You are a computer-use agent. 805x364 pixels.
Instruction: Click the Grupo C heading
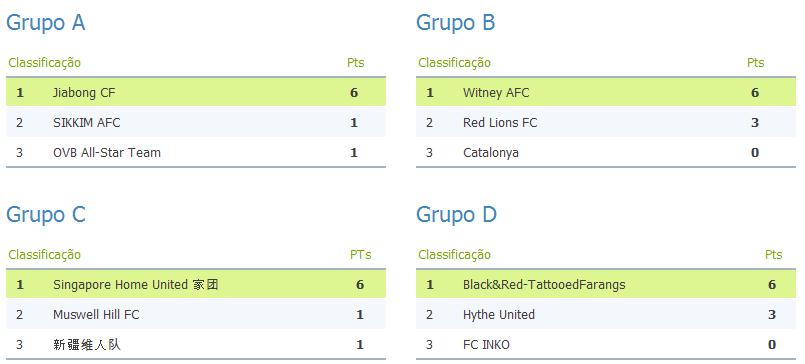[x=46, y=215]
